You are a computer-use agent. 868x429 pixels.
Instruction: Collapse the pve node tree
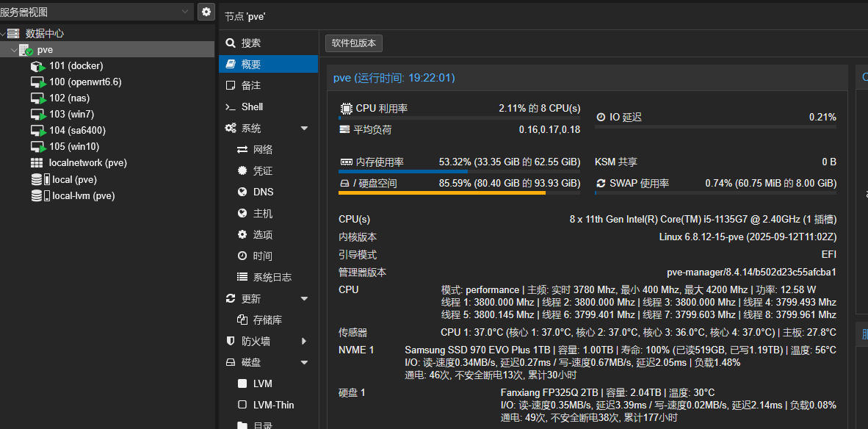14,50
